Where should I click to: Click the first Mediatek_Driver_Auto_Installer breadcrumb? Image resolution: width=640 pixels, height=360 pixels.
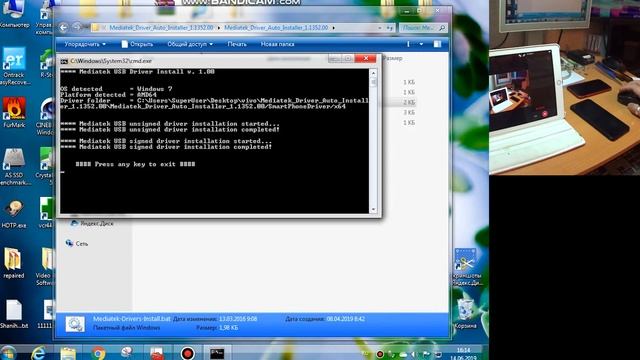point(161,28)
